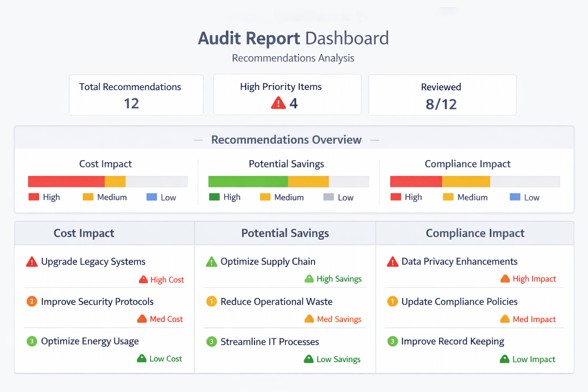Image resolution: width=588 pixels, height=392 pixels.
Task: Click green triangle icon beside Optimize Supply Chain
Action: pos(211,262)
